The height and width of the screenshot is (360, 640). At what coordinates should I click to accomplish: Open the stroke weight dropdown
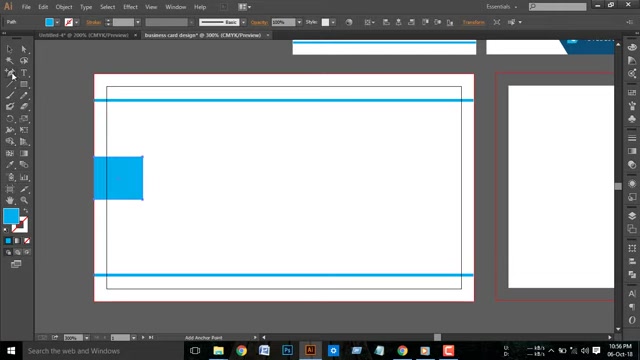(x=138, y=22)
